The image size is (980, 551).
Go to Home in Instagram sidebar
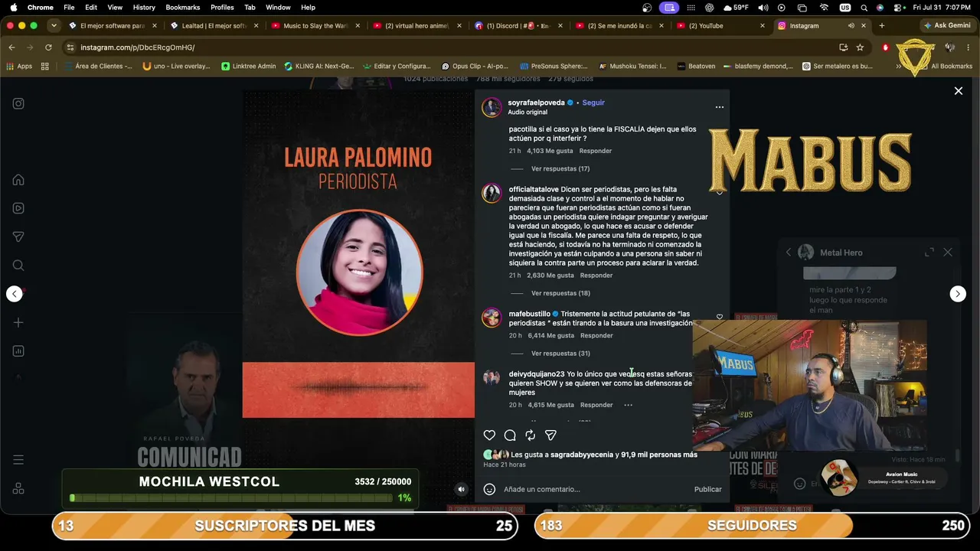(x=18, y=180)
